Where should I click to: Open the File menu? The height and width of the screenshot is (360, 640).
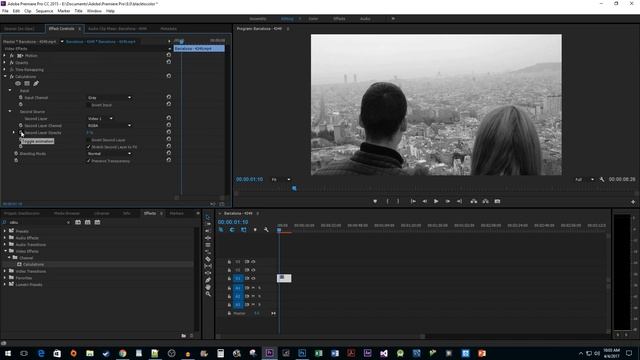pyautogui.click(x=5, y=11)
